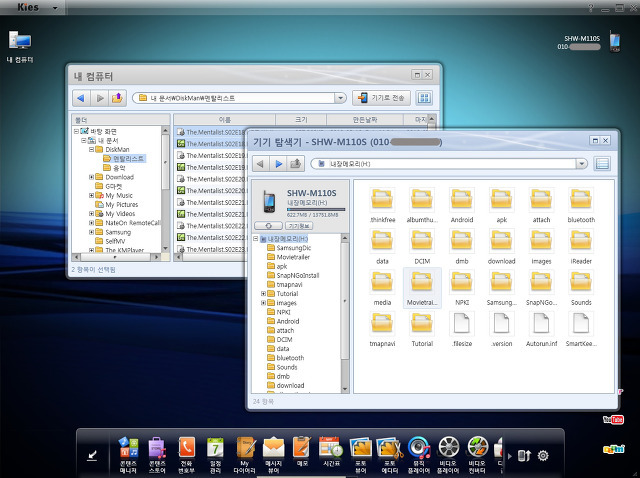This screenshot has width=640, height=478.
Task: Toggle thumbnail view in 내 컴퓨터 window
Action: pos(424,98)
